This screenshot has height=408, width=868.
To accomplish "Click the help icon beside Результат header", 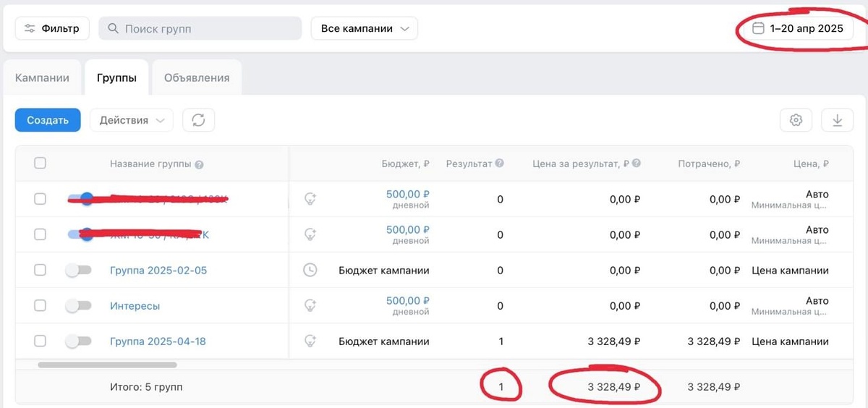I will 499,163.
